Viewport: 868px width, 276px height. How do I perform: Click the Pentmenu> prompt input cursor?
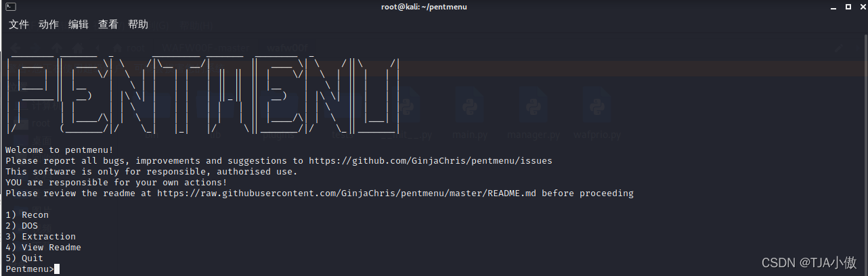click(57, 269)
